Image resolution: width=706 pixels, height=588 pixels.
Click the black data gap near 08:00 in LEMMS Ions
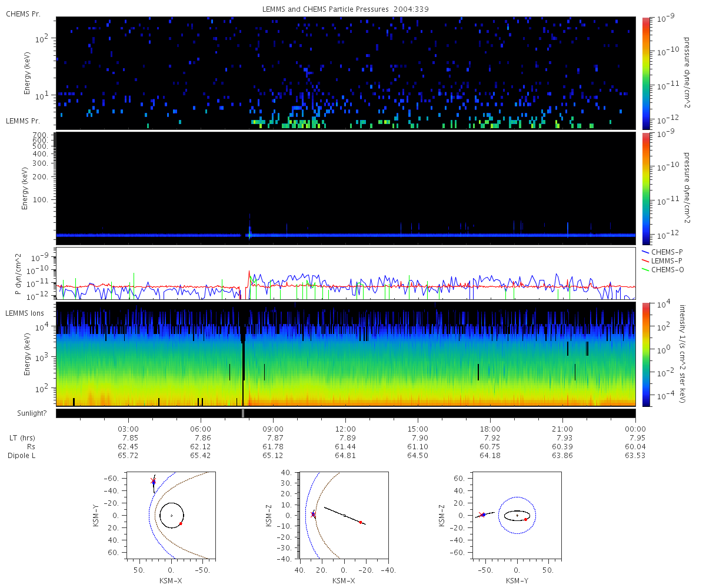click(242, 365)
